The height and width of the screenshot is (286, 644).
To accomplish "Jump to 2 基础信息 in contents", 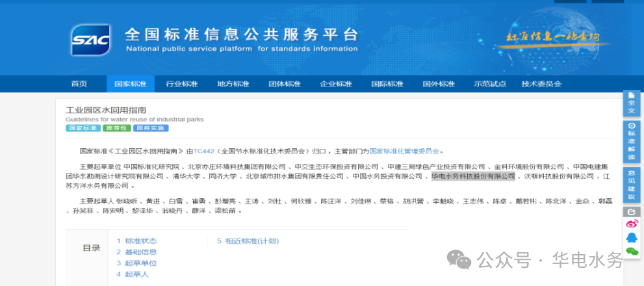I will pyautogui.click(x=136, y=252).
